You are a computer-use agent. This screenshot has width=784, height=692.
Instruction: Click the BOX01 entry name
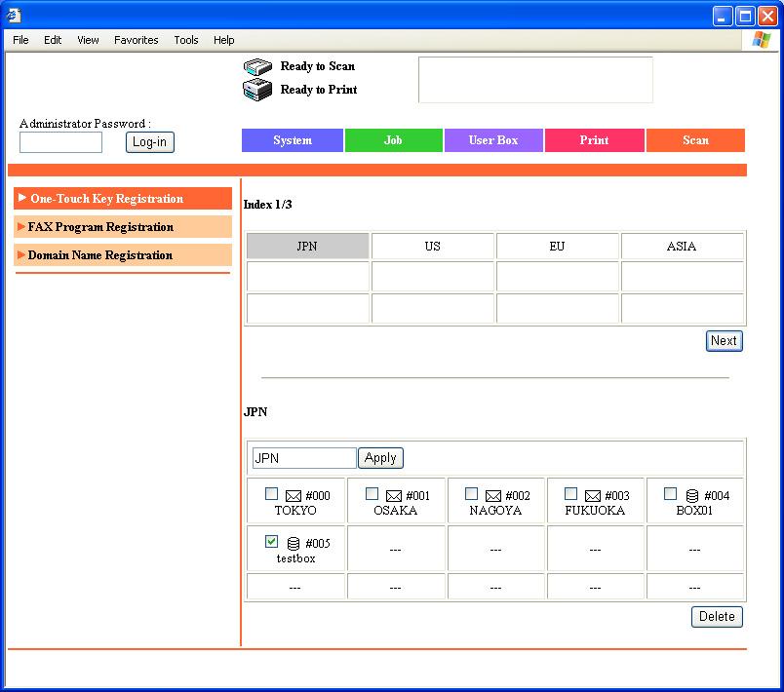coord(694,510)
